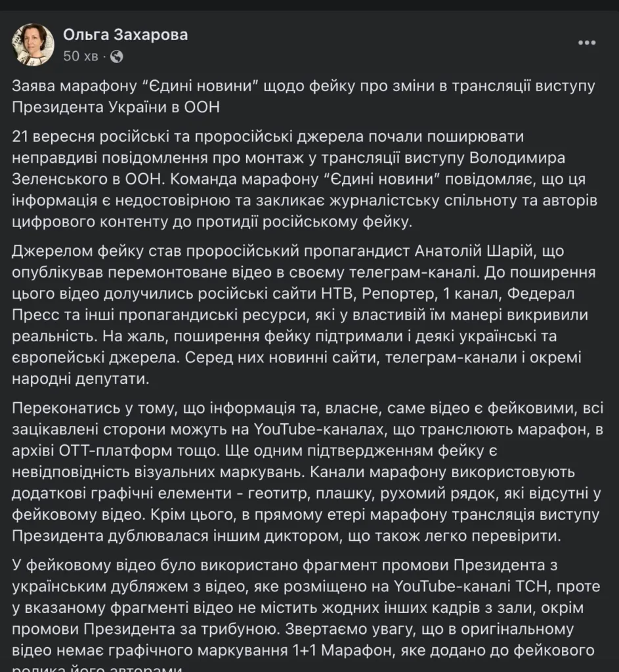Open Ольга Захарова's profile avatar
619x672 pixels.
point(33,45)
